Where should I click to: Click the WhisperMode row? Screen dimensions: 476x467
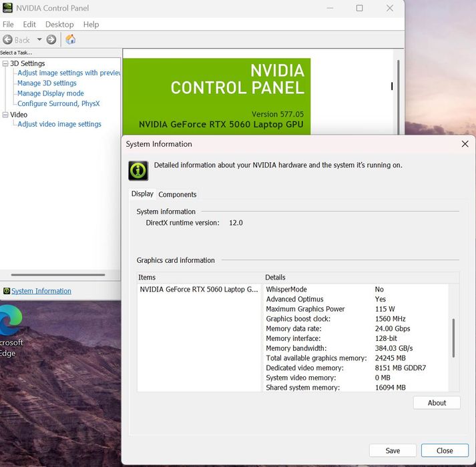356,289
